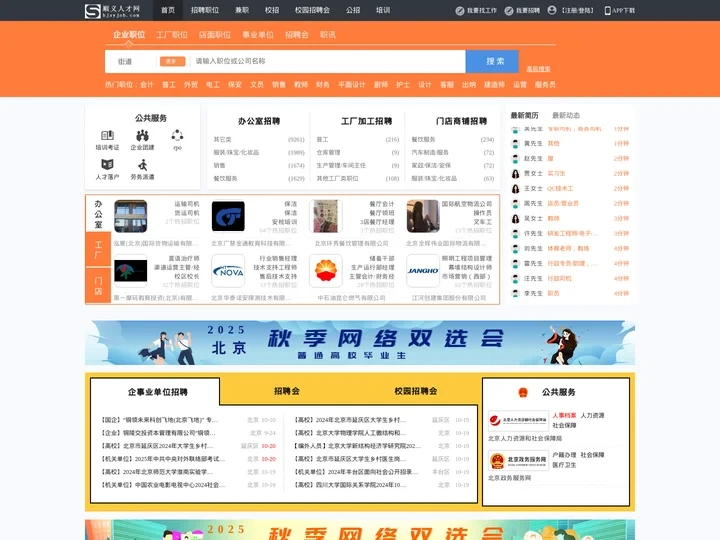Click avatar icon of 许先生 resume
This screenshot has height=540, width=720.
point(516,234)
